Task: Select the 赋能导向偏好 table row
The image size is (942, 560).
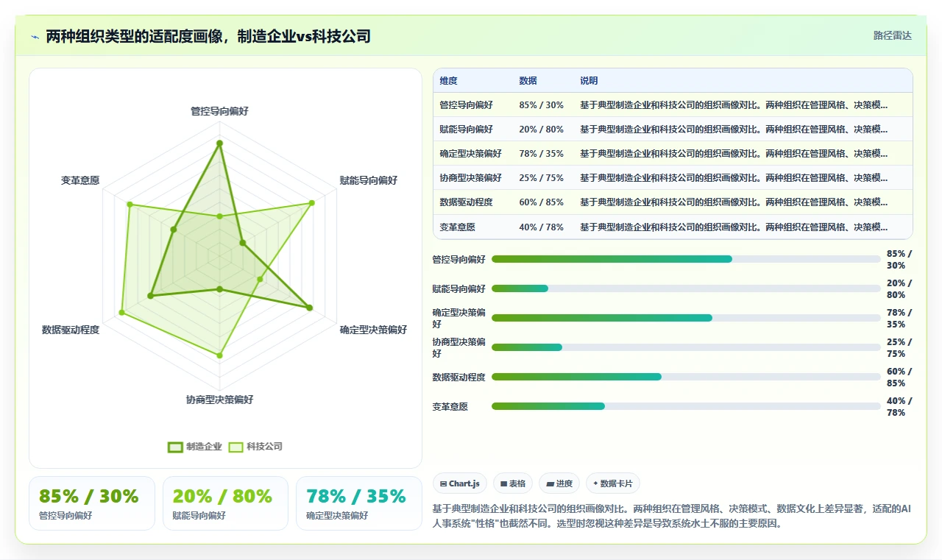Action: pyautogui.click(x=673, y=129)
